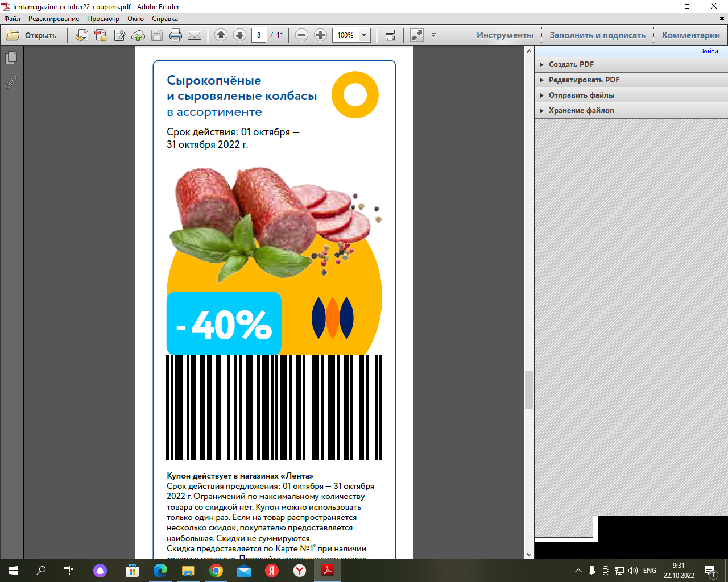728x582 pixels.
Task: Zoom out with the minus button
Action: [302, 35]
